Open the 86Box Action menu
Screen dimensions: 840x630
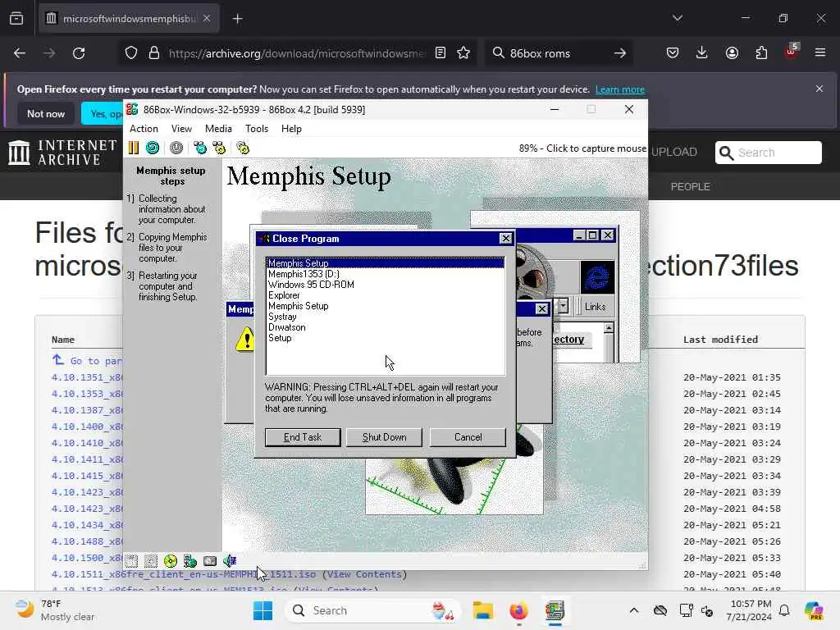[144, 129]
